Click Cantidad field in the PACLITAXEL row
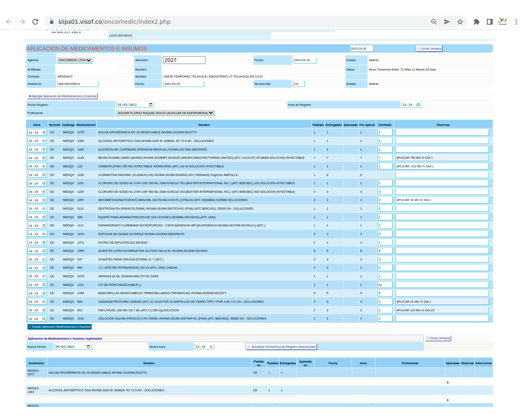The height and width of the screenshot is (420, 525). 385,310
